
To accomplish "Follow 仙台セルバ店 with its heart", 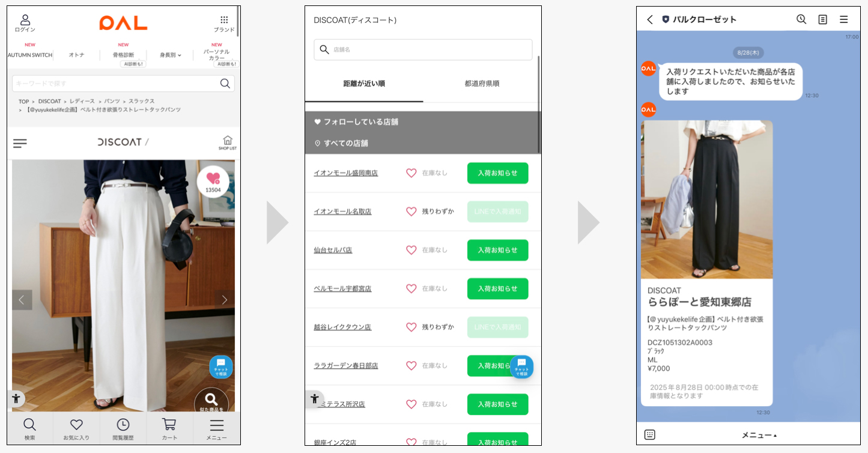I will click(411, 250).
